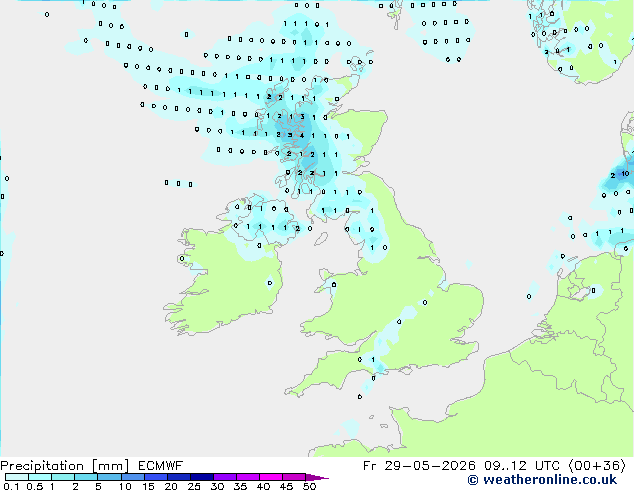Image resolution: width=634 pixels, height=490 pixels.
Task: Click the weatheronline.co.uk copyright link
Action: point(542,480)
